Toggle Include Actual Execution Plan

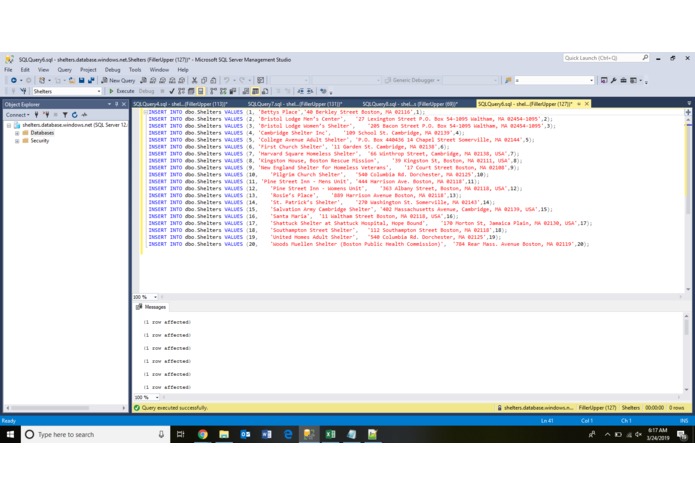pyautogui.click(x=213, y=91)
